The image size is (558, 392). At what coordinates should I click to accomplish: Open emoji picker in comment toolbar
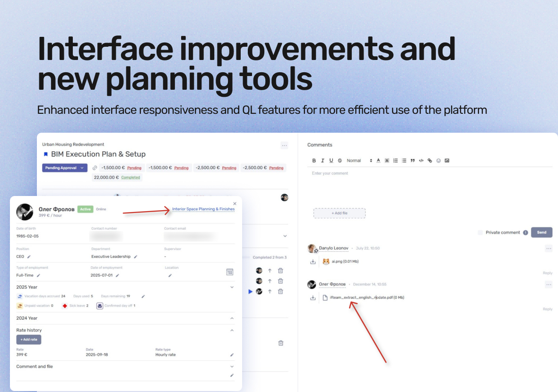(x=438, y=161)
